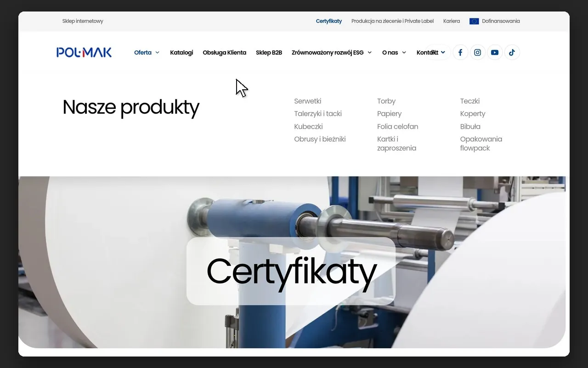Open the Kartki i zaproszenia category
This screenshot has height=368, width=588.
click(x=397, y=144)
